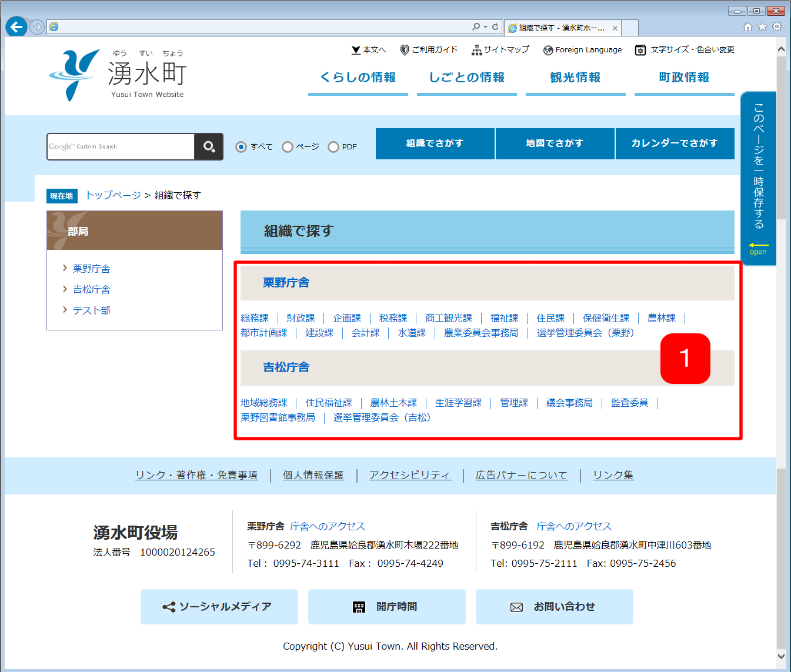Select the すべて radio button

(241, 147)
